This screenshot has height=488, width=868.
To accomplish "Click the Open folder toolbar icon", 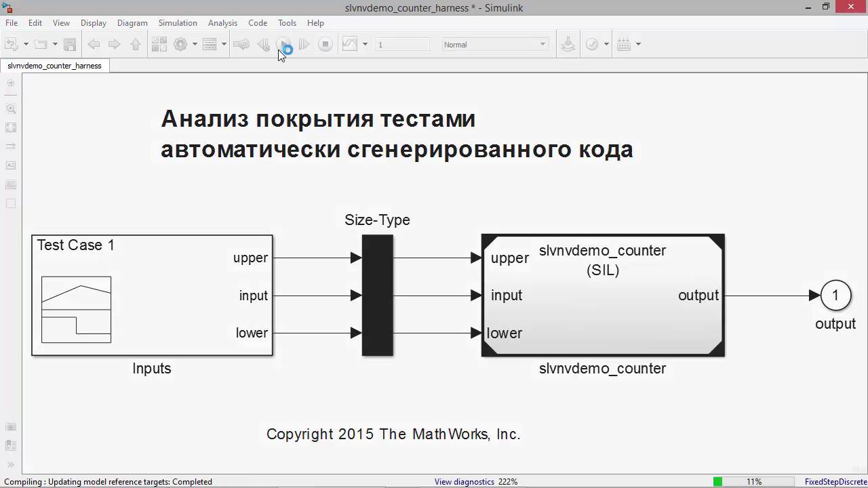I will 41,45.
